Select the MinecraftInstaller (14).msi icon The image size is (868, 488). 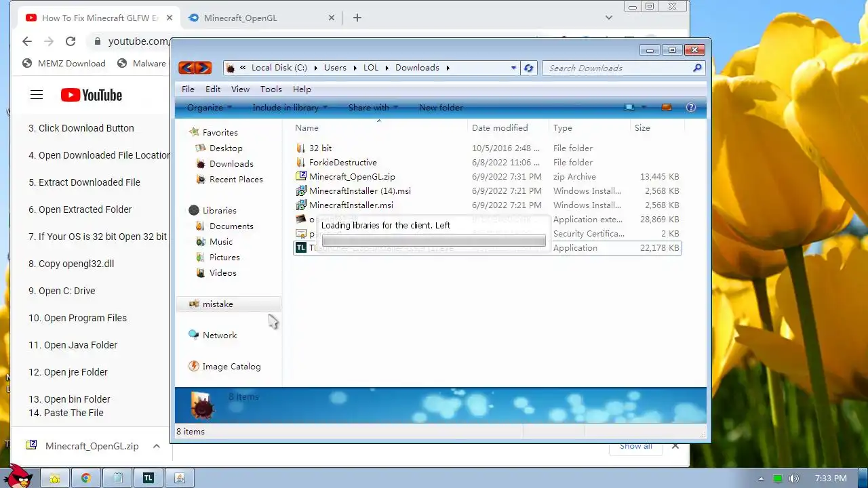[x=302, y=190]
